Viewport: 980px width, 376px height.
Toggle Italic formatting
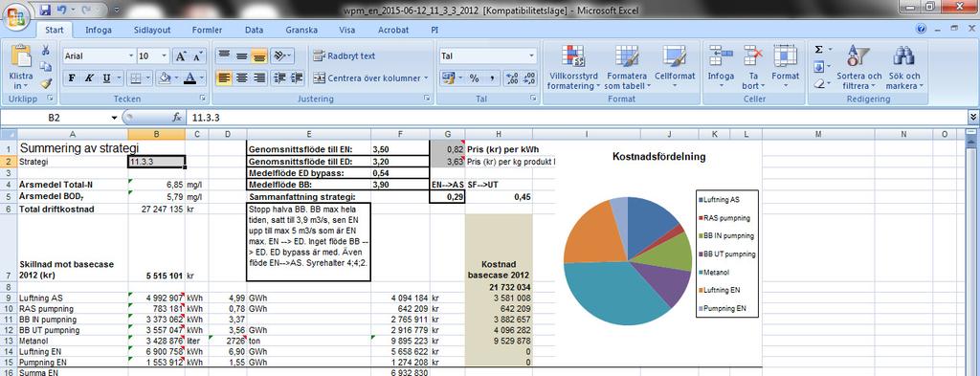[x=89, y=78]
